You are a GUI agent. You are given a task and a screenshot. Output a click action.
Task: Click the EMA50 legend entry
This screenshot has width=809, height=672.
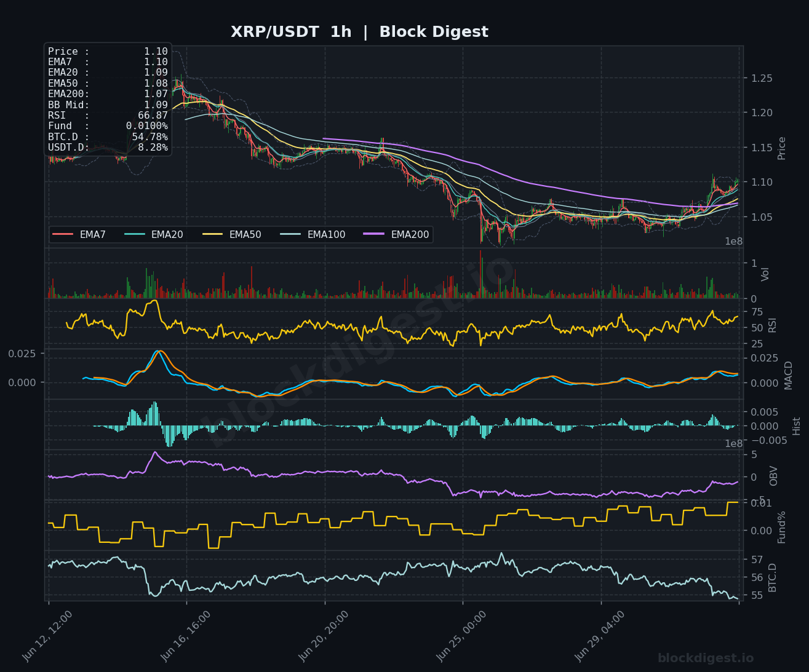coord(232,235)
